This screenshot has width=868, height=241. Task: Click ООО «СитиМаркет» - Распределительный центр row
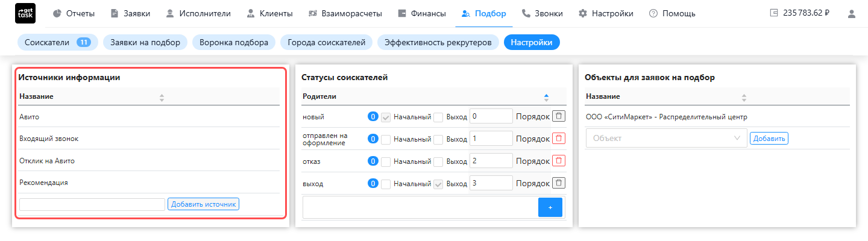coord(717,117)
